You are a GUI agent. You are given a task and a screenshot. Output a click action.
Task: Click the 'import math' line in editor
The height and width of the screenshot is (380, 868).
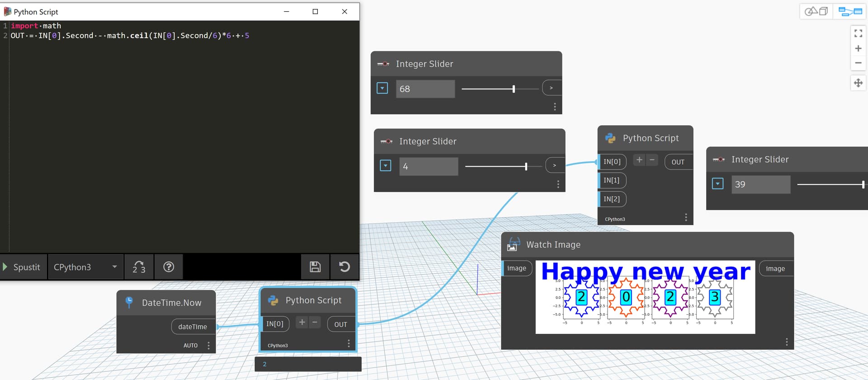36,26
